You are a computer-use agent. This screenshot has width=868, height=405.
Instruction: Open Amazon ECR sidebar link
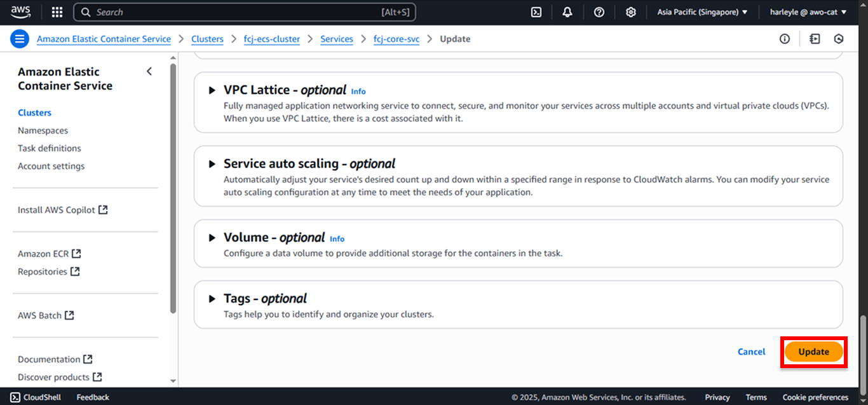[43, 254]
